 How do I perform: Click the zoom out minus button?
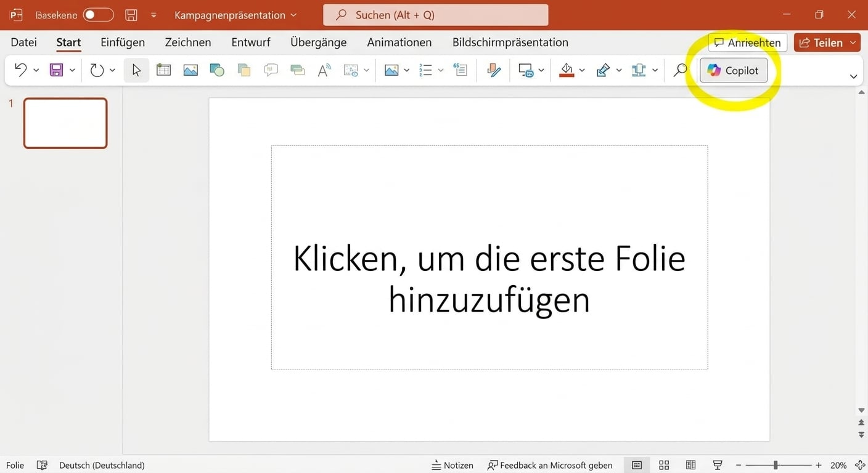[x=739, y=465]
